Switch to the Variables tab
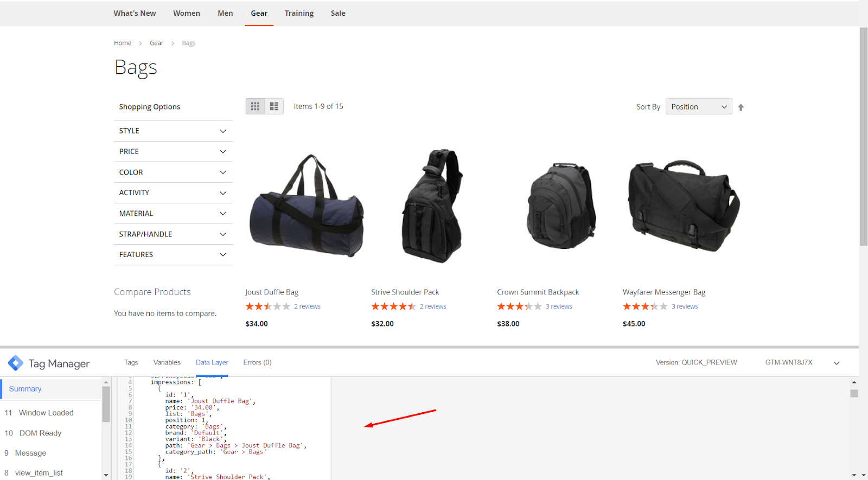Image resolution: width=868 pixels, height=480 pixels. [x=167, y=362]
